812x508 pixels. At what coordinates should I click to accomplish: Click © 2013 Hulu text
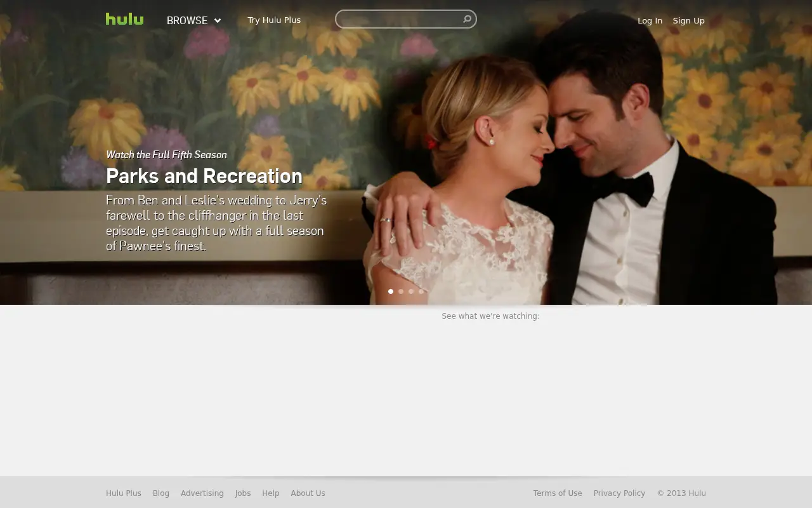tap(681, 493)
